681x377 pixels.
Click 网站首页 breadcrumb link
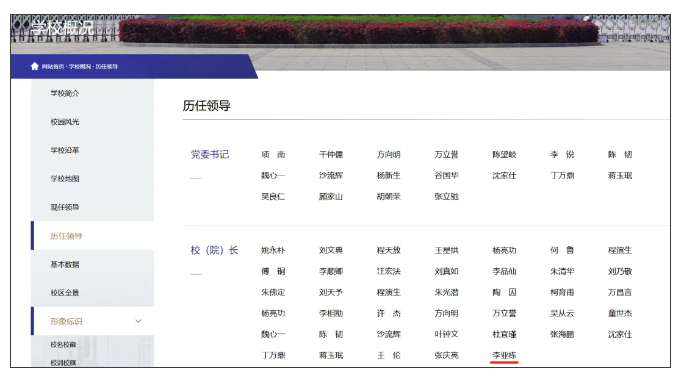[x=53, y=66]
